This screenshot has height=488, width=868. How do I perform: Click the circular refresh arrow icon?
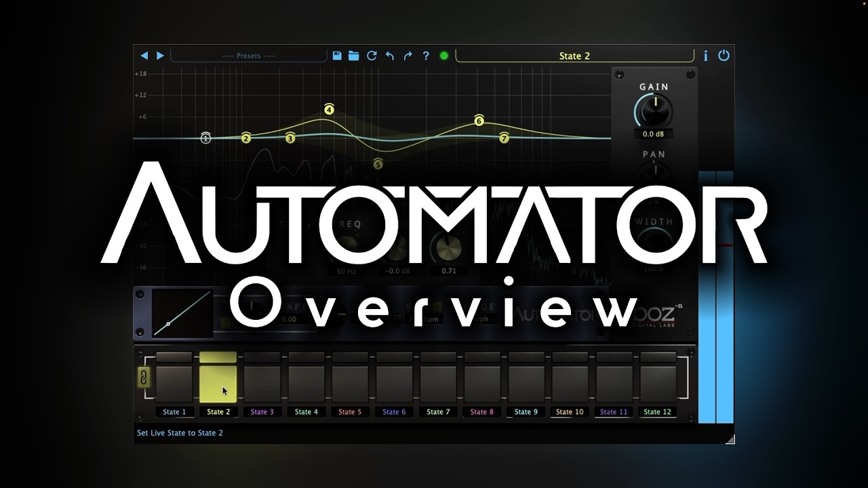372,56
